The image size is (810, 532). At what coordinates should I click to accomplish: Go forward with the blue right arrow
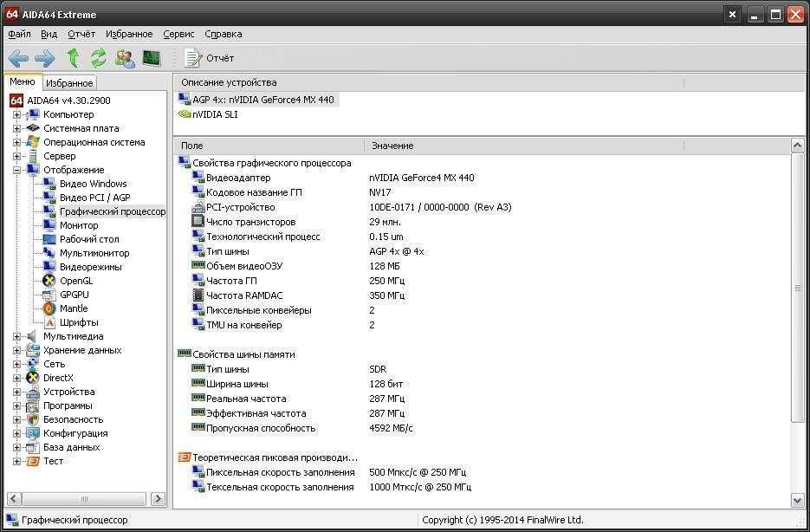coord(45,58)
